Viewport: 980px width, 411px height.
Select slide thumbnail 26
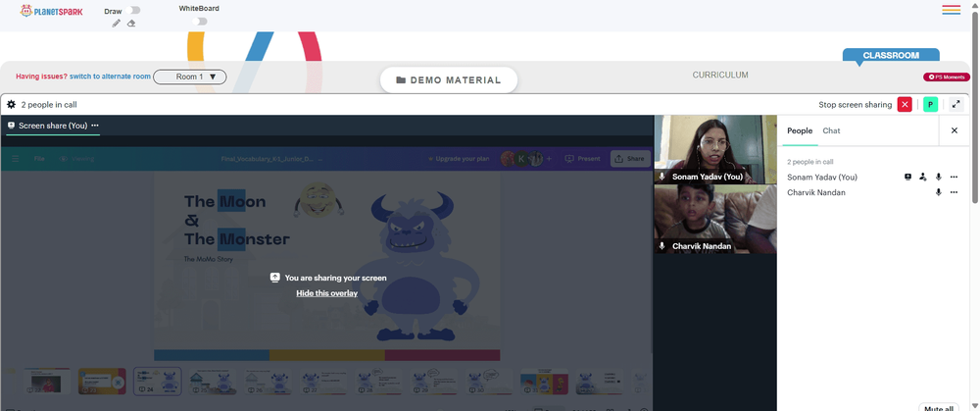point(269,381)
